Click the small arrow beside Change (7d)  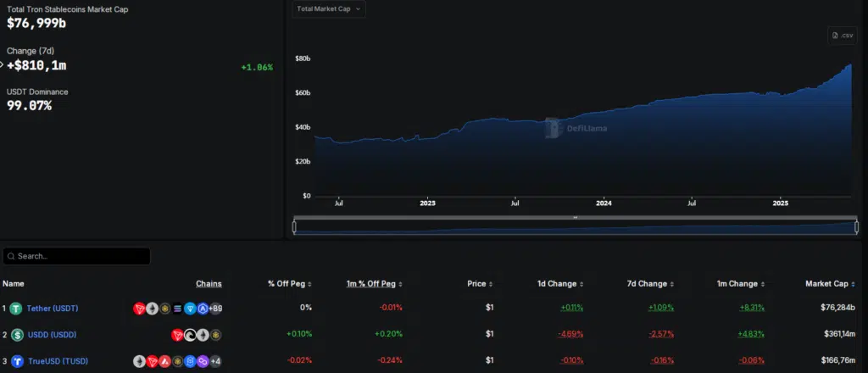click(3, 64)
